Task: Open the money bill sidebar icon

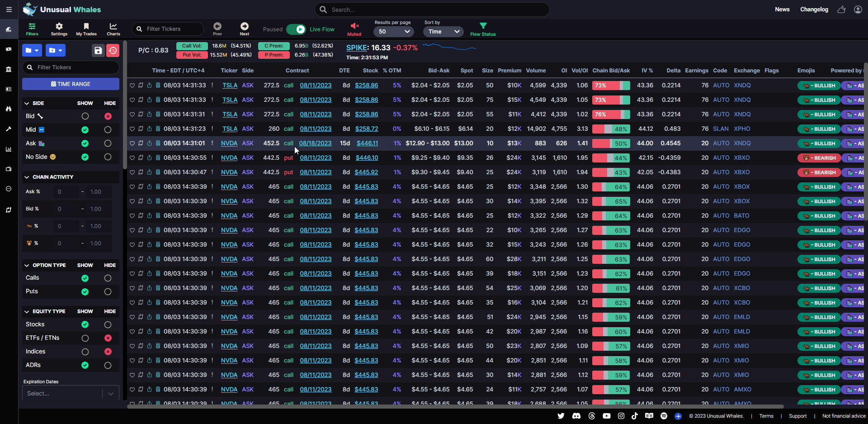Action: pyautogui.click(x=9, y=49)
